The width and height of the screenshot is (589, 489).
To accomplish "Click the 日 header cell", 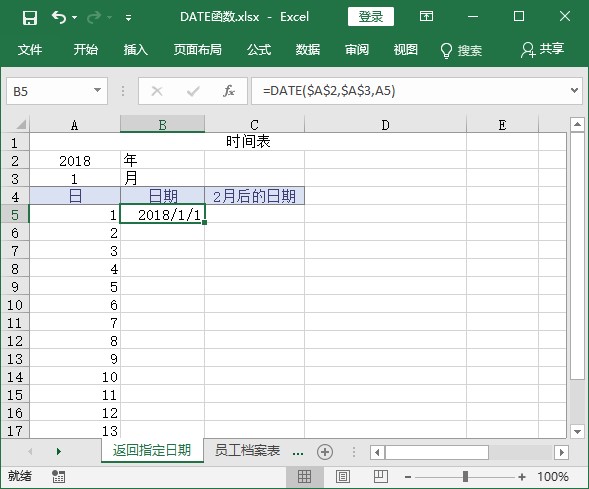I will pyautogui.click(x=75, y=196).
